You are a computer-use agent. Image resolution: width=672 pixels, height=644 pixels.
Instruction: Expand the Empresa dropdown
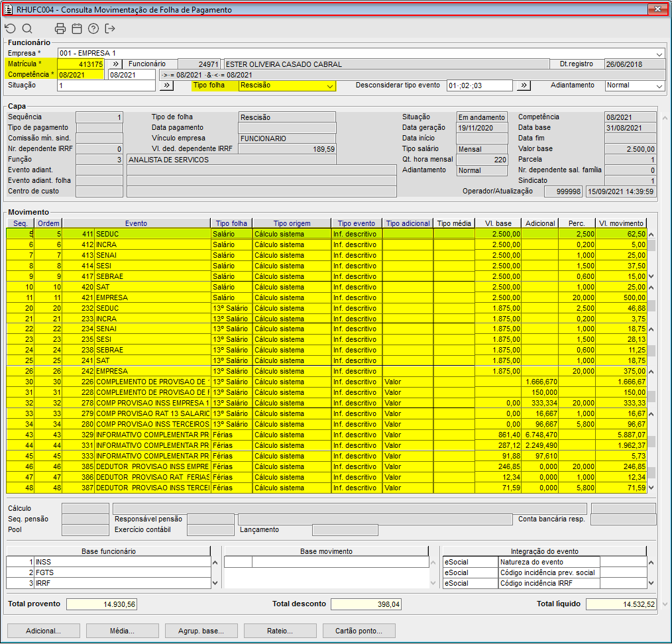click(659, 54)
